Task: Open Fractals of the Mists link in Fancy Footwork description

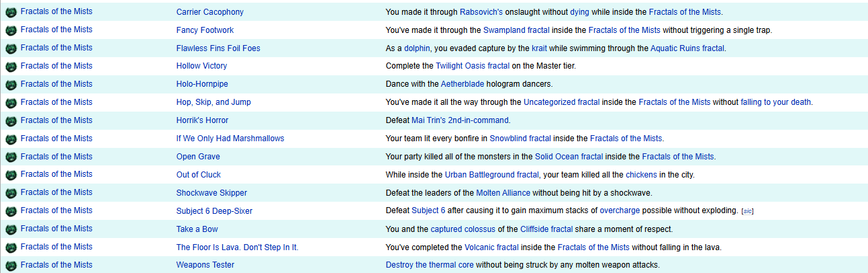Action: [624, 30]
